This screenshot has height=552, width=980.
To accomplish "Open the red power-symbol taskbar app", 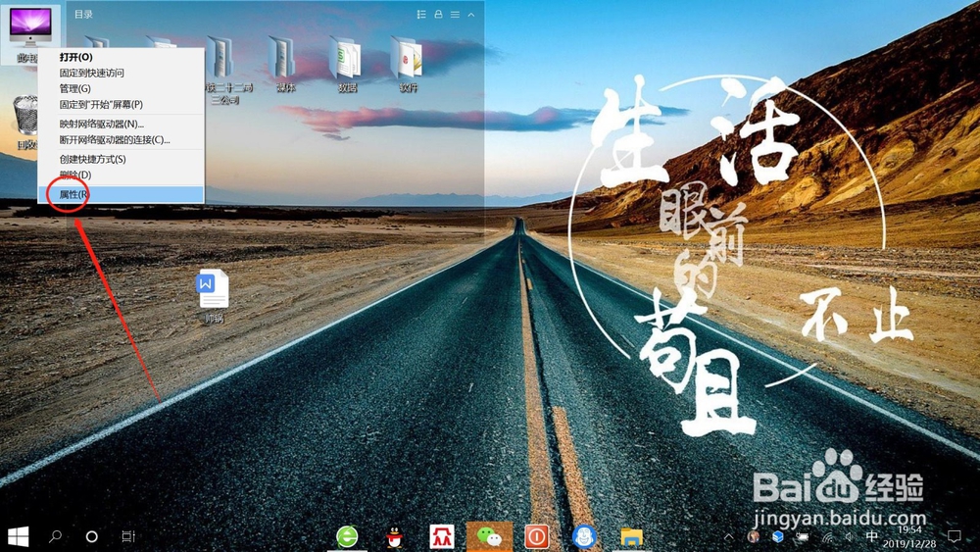I will pyautogui.click(x=537, y=536).
